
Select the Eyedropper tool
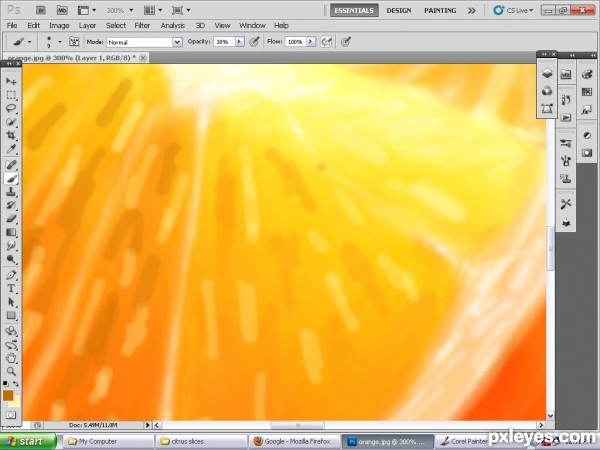point(11,149)
